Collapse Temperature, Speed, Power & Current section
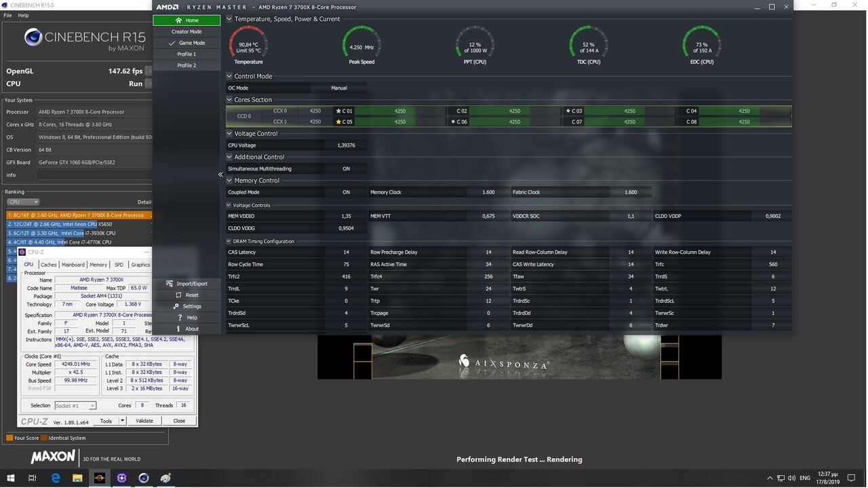 229,19
